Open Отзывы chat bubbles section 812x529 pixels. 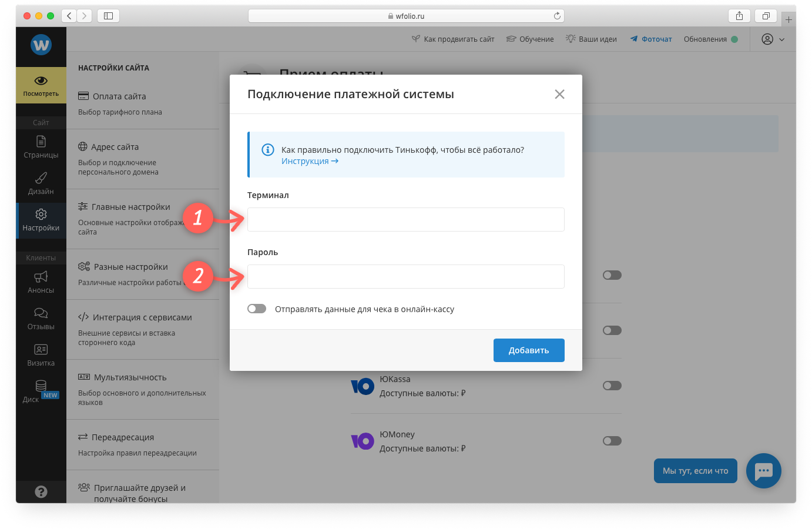tap(41, 319)
